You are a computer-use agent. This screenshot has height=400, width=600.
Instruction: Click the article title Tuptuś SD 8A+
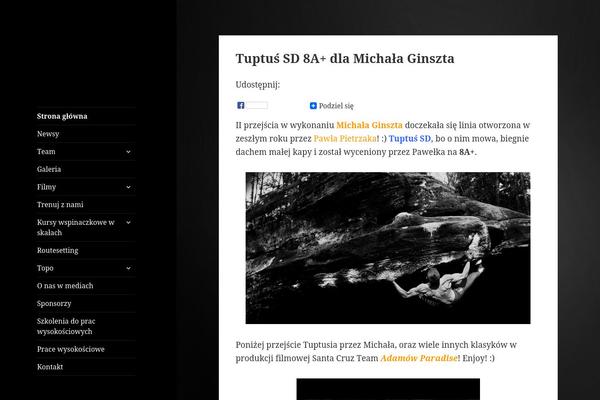coord(345,59)
